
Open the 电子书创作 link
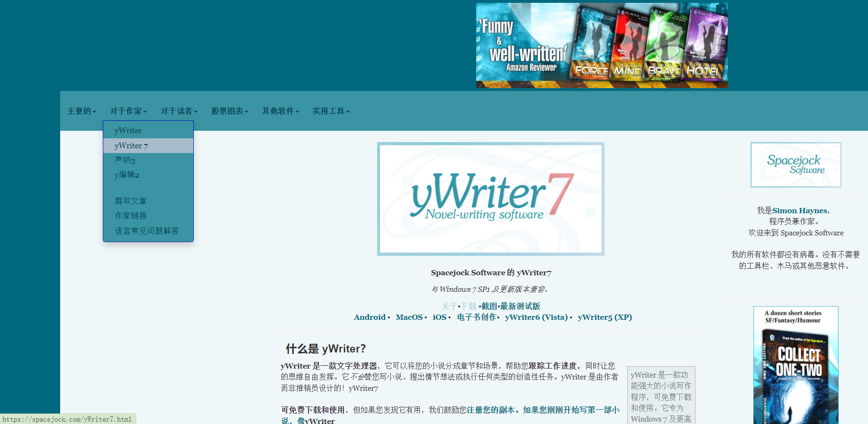pos(477,317)
